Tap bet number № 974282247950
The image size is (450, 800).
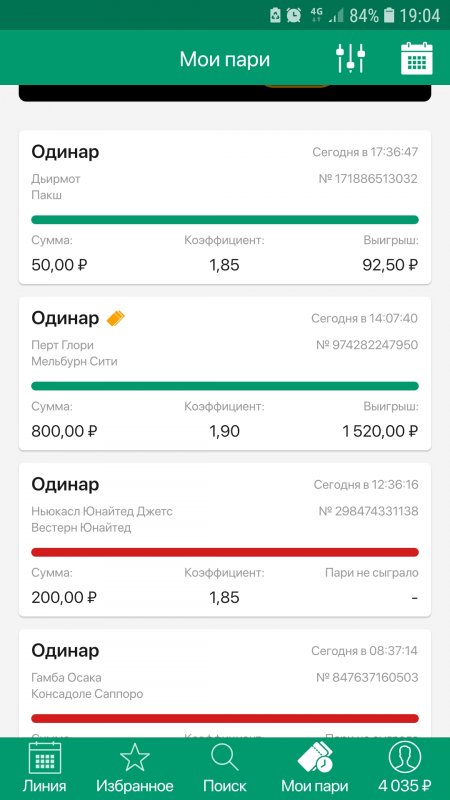pyautogui.click(x=367, y=345)
